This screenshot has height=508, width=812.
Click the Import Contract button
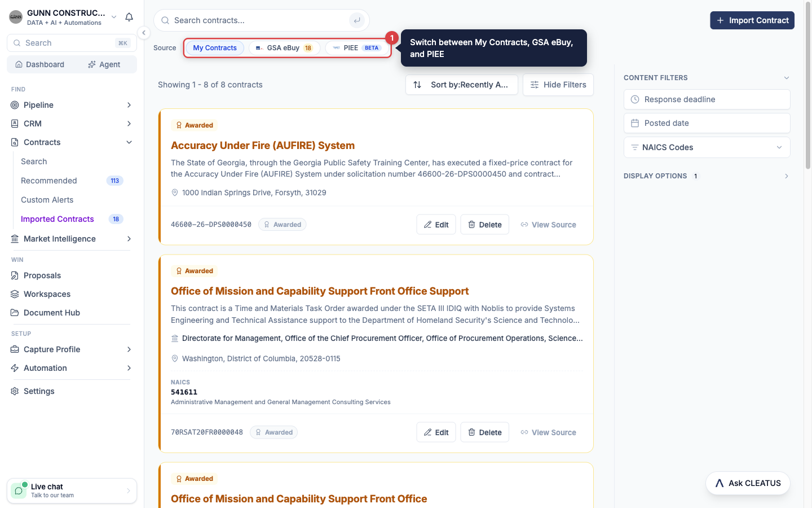click(752, 20)
